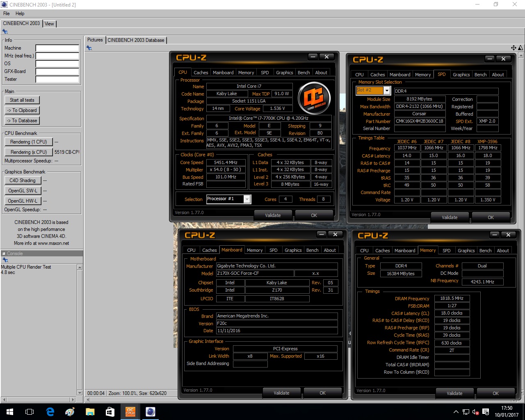
Task: Launch Microsoft Edge from the taskbar
Action: point(50,412)
